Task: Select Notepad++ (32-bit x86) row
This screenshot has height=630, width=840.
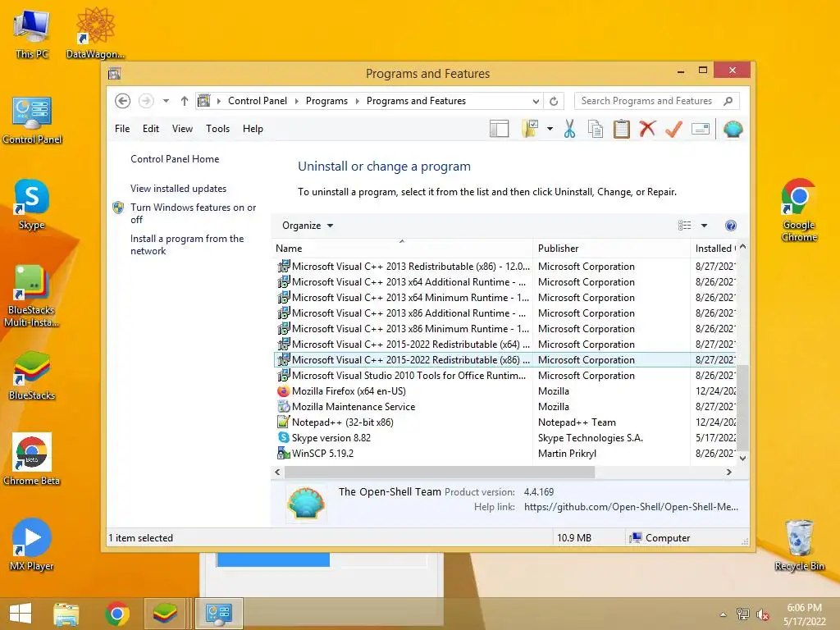Action: (x=505, y=422)
